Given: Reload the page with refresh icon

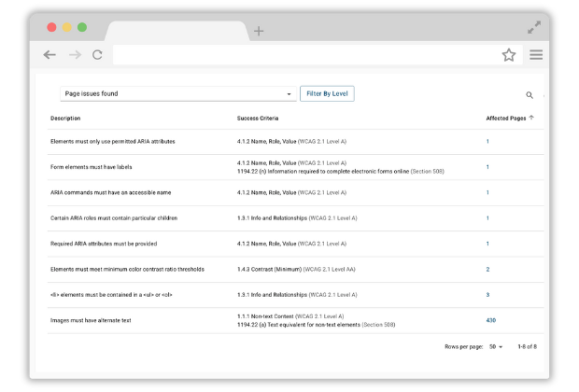Looking at the screenshot, I should pos(97,55).
